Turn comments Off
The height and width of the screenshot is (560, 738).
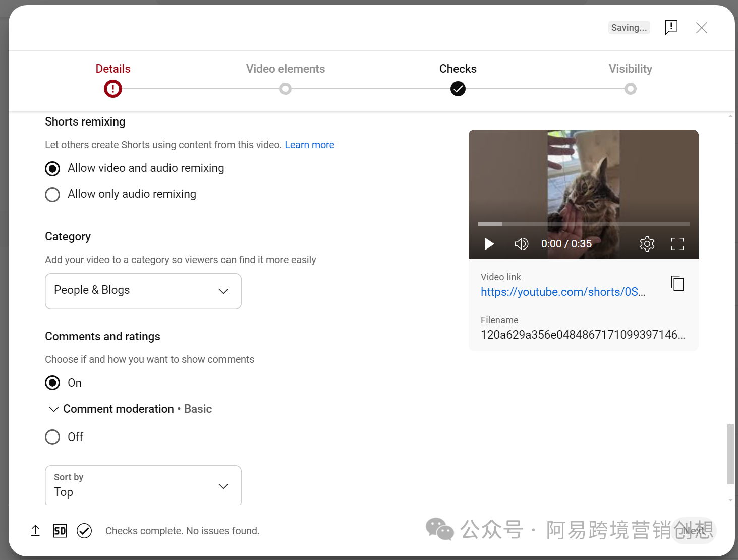point(52,437)
